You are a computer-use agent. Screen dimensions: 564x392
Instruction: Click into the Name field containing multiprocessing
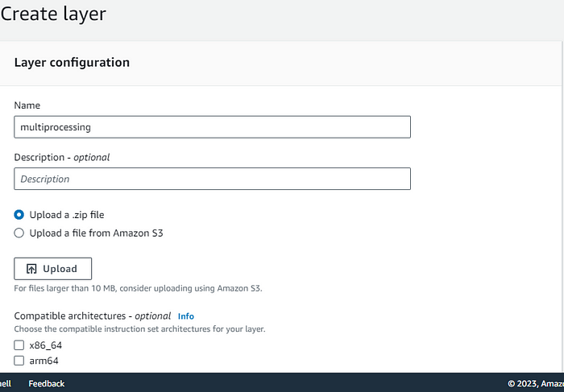[212, 127]
